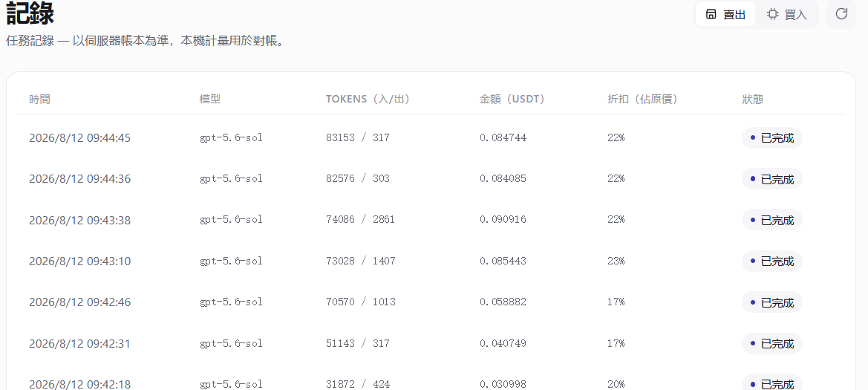Select the TOKENS（入/出） column header

[368, 100]
